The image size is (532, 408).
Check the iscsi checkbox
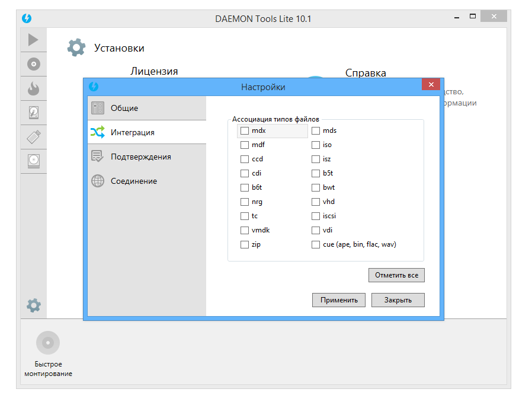[x=316, y=216]
